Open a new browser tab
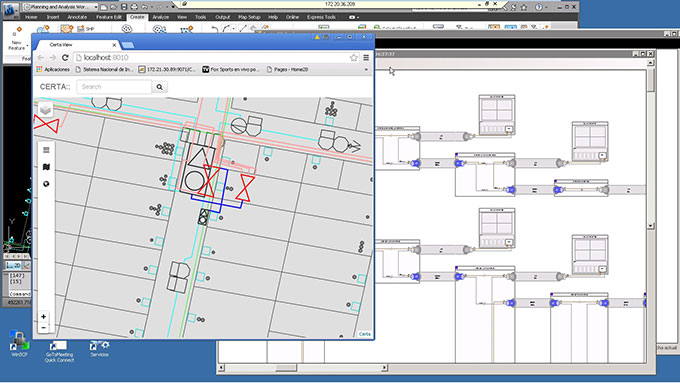The image size is (680, 383). (x=128, y=45)
